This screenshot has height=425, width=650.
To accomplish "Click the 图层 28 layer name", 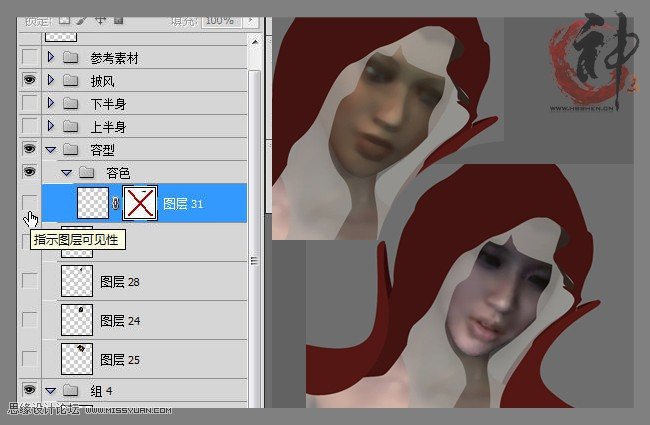I will coord(120,282).
